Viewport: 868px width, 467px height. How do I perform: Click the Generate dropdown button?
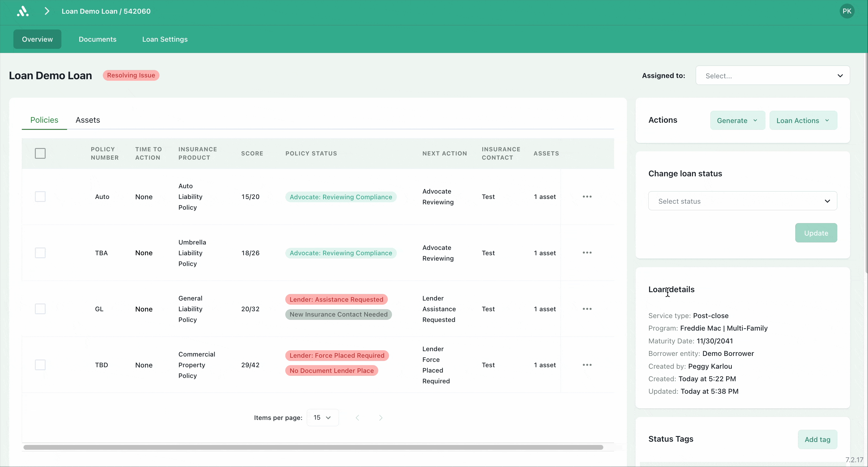[737, 121]
